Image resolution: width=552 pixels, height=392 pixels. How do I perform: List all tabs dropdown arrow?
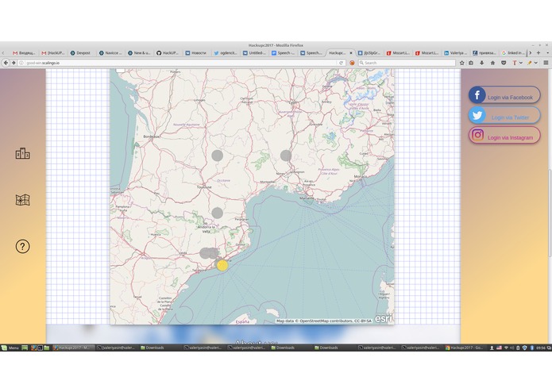548,52
